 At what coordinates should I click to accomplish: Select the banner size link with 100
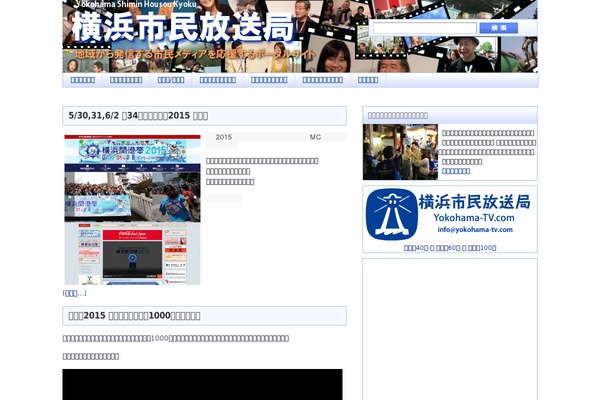pos(482,248)
